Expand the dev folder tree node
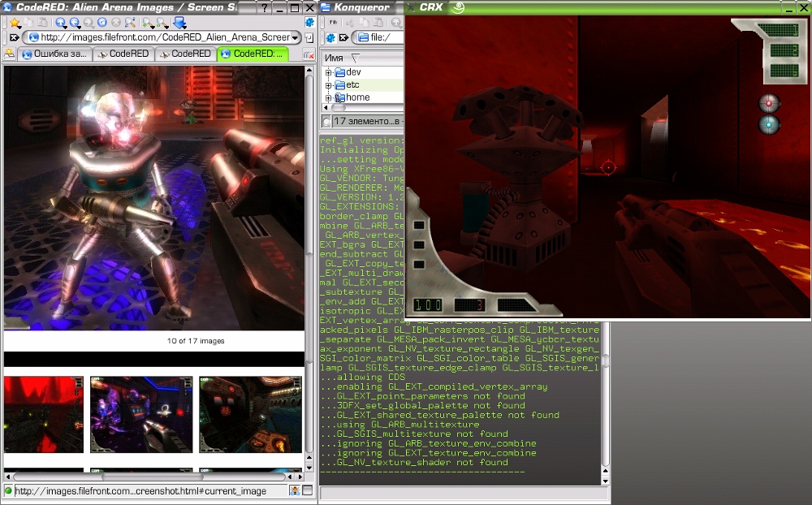The width and height of the screenshot is (812, 505). (329, 73)
